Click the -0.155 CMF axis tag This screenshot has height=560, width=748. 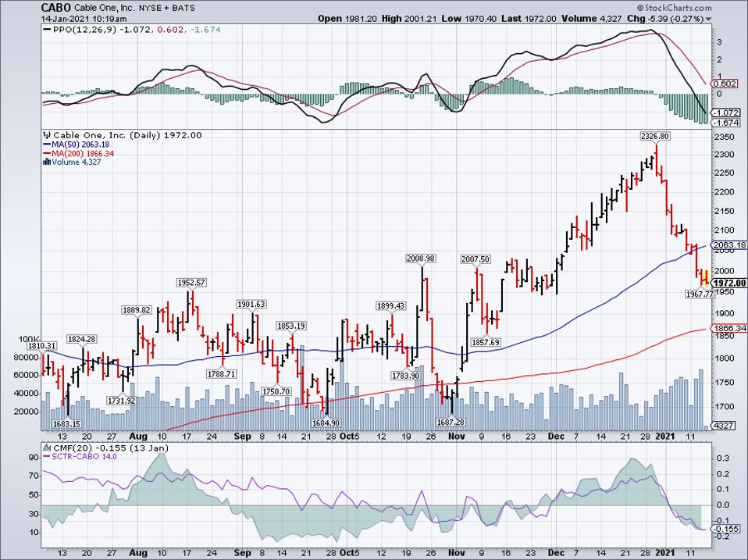coord(727,529)
